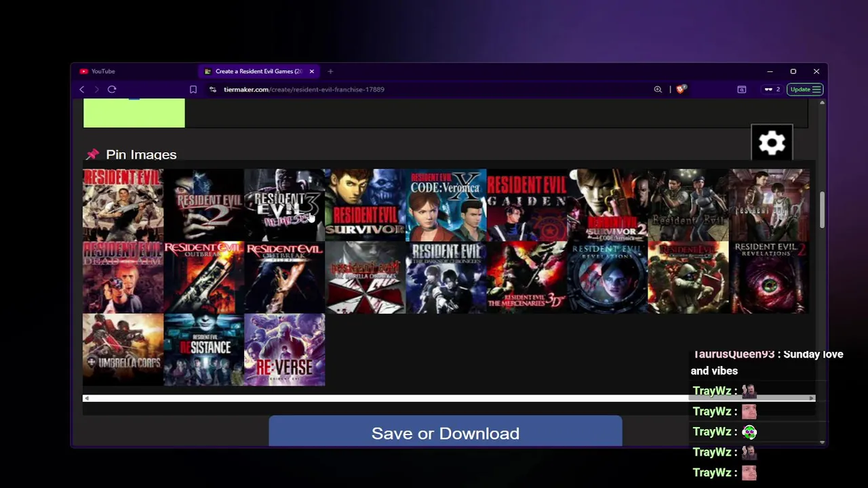
Task: Click the Save or Download button
Action: point(446,432)
